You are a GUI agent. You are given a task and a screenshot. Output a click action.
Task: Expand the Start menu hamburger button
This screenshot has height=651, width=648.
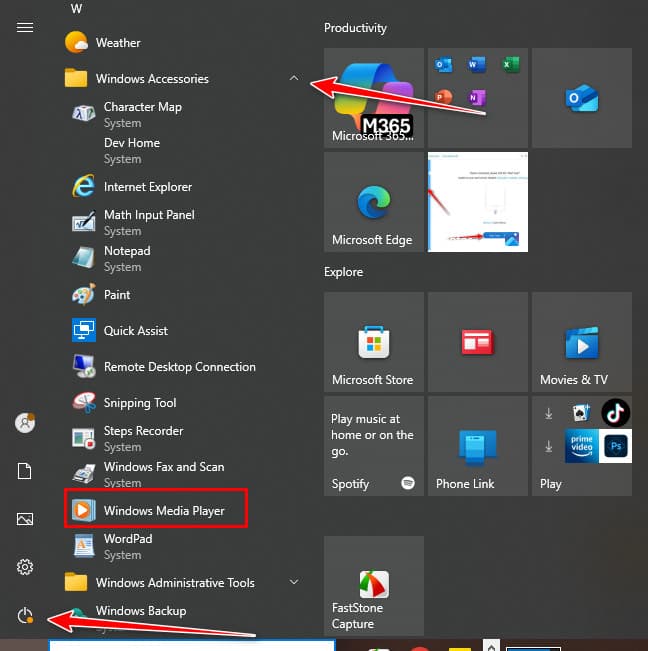[25, 27]
